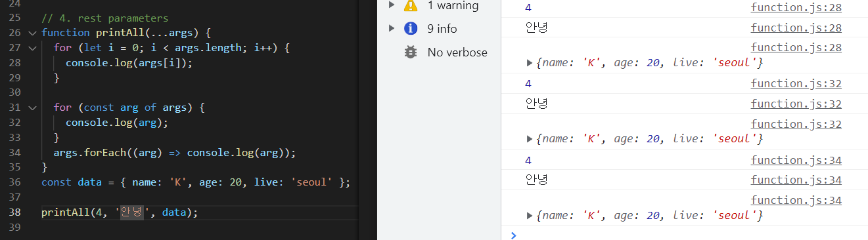Expand the object logged from function.js:28
The height and width of the screenshot is (240, 868).
pos(530,63)
